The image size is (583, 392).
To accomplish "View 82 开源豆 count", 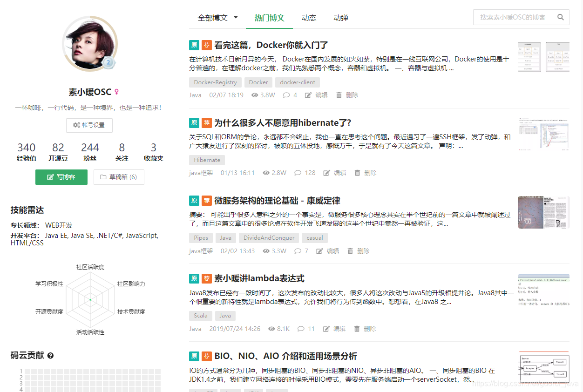I will 58,152.
